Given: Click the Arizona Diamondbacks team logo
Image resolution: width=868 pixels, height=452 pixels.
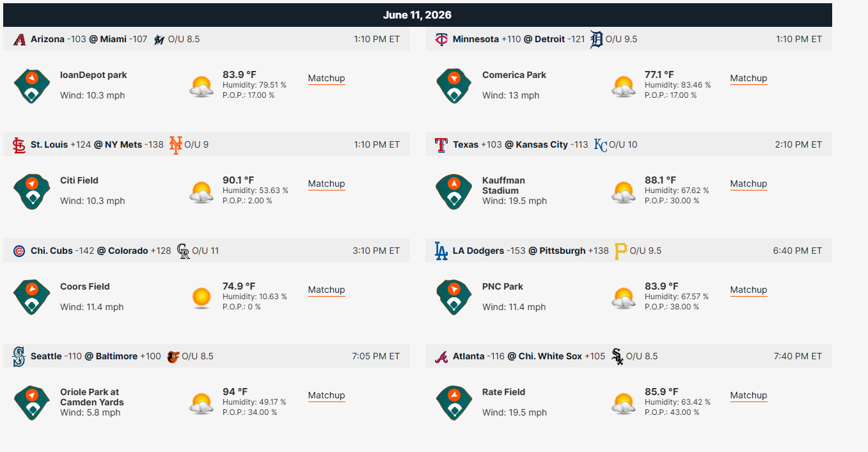Looking at the screenshot, I should [19, 39].
